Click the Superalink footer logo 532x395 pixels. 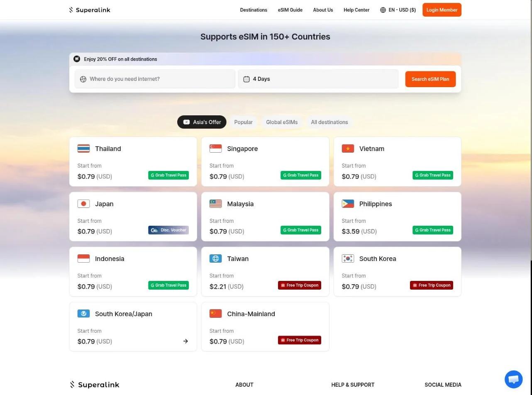tap(95, 385)
